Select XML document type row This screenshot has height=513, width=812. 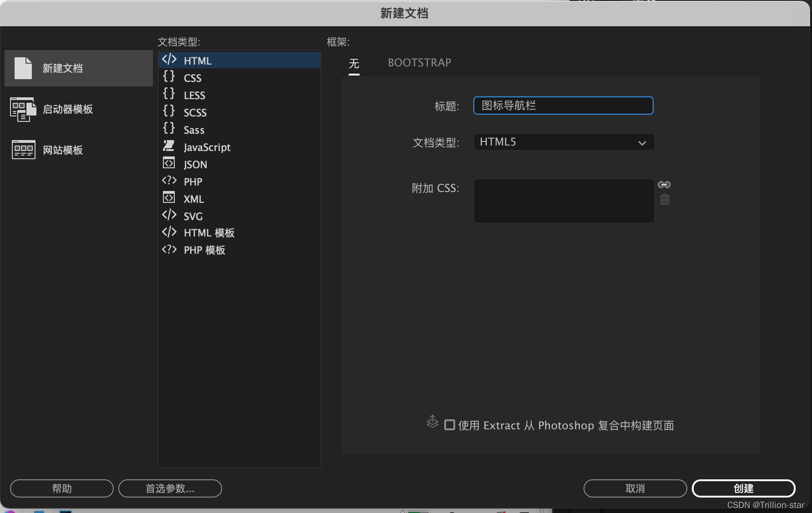coord(239,199)
